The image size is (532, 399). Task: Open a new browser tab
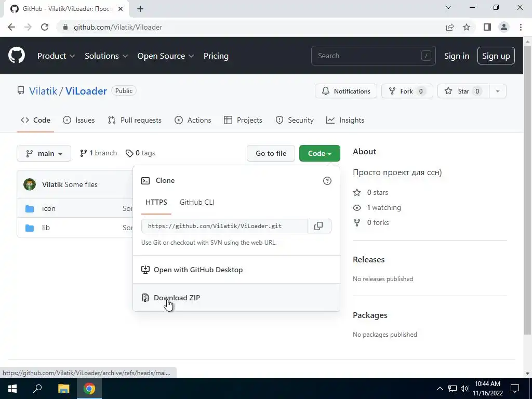click(140, 9)
